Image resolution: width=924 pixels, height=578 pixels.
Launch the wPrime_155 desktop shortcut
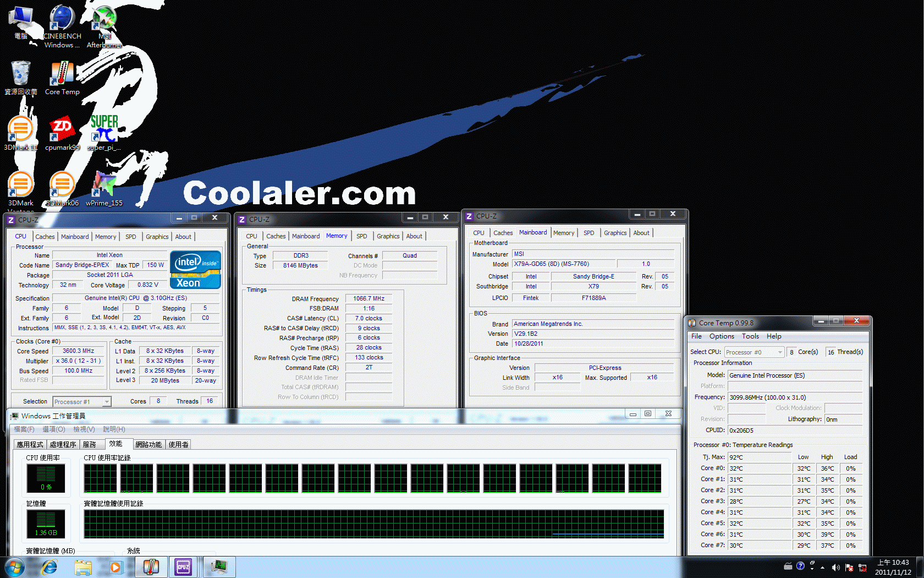tap(104, 189)
